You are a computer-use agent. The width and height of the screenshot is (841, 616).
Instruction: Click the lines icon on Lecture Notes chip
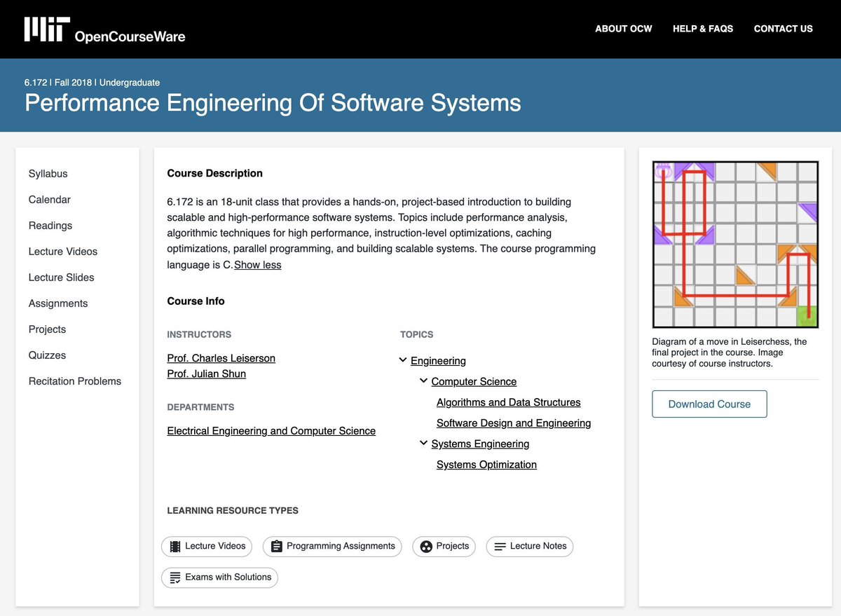(x=500, y=547)
